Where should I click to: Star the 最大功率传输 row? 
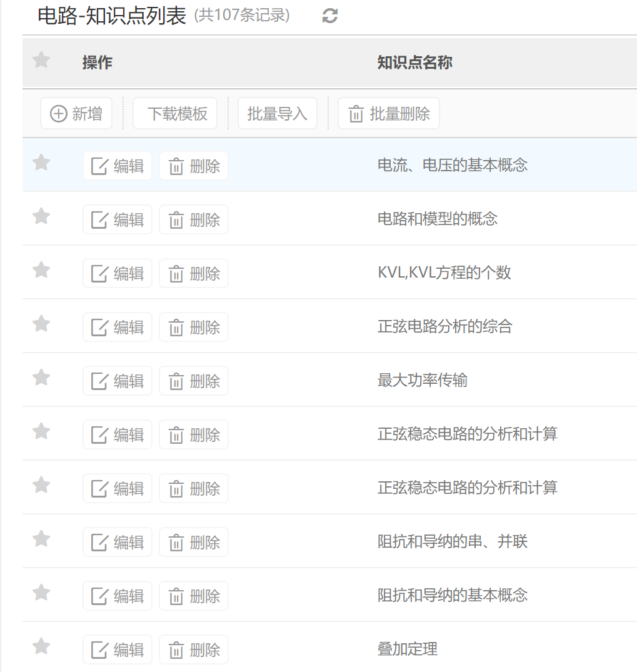point(41,378)
